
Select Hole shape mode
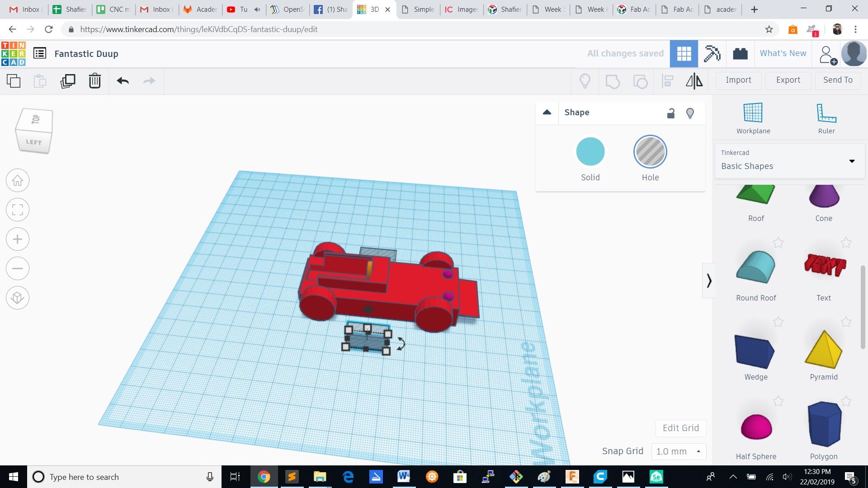click(650, 152)
